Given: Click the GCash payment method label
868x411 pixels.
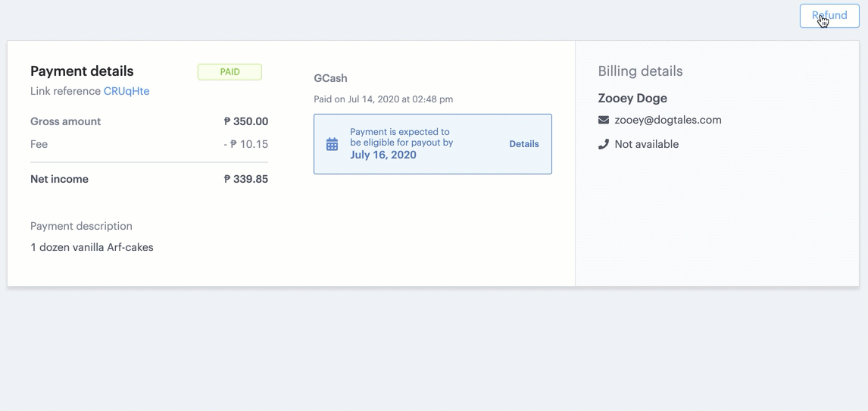Looking at the screenshot, I should coord(330,78).
